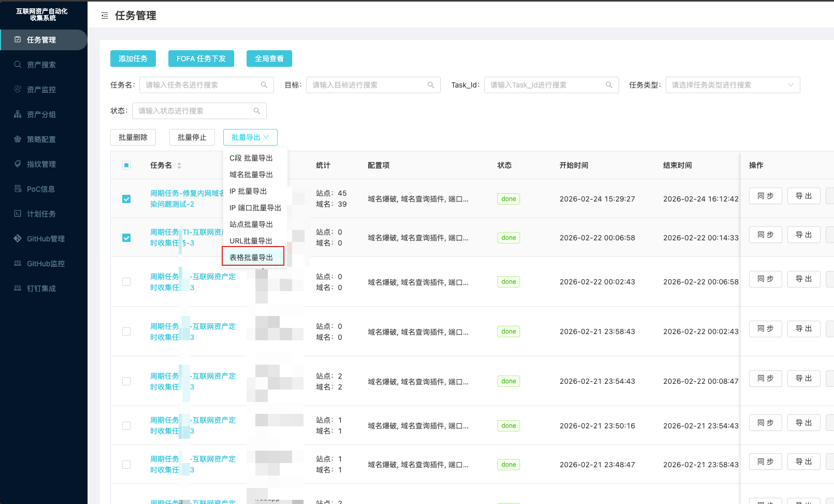834x504 pixels.
Task: Click done status tag for 2026-02-24 task
Action: click(x=509, y=199)
